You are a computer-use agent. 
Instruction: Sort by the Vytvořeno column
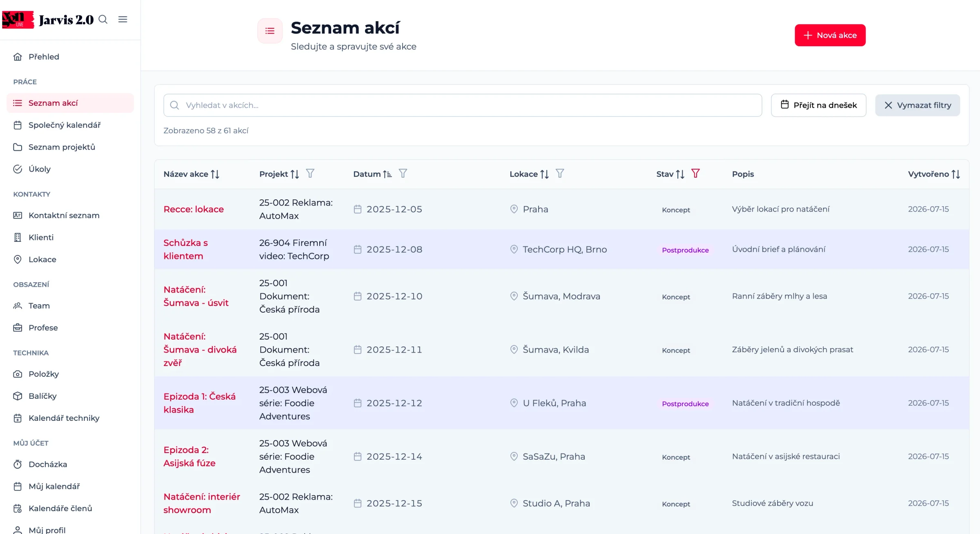[x=955, y=174]
